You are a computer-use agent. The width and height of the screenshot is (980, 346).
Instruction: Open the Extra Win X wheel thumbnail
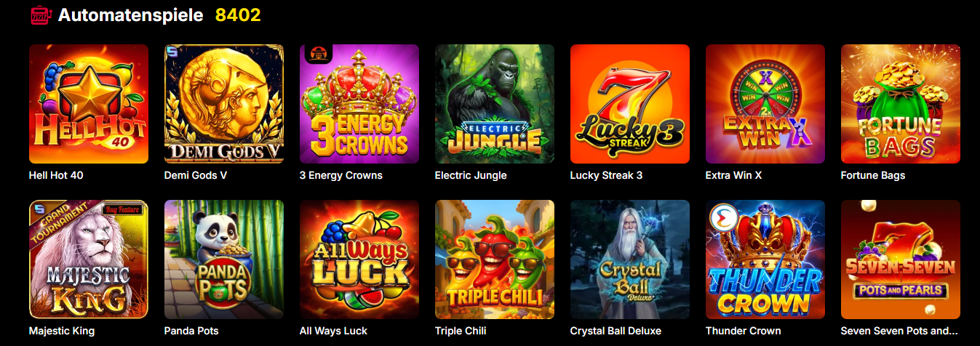[x=765, y=104]
